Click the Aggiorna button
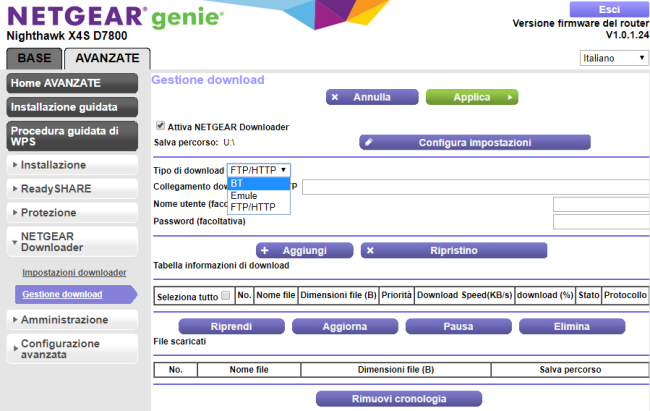650x411 pixels. click(345, 326)
